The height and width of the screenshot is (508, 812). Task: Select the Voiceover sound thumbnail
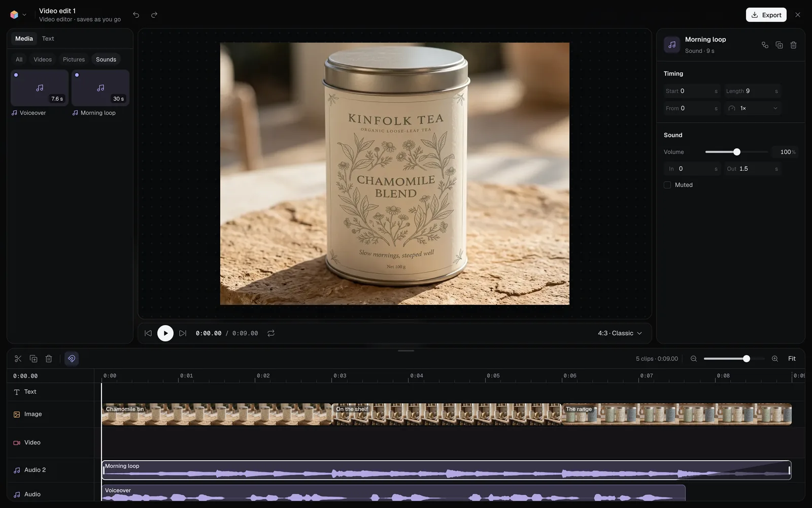(x=40, y=88)
